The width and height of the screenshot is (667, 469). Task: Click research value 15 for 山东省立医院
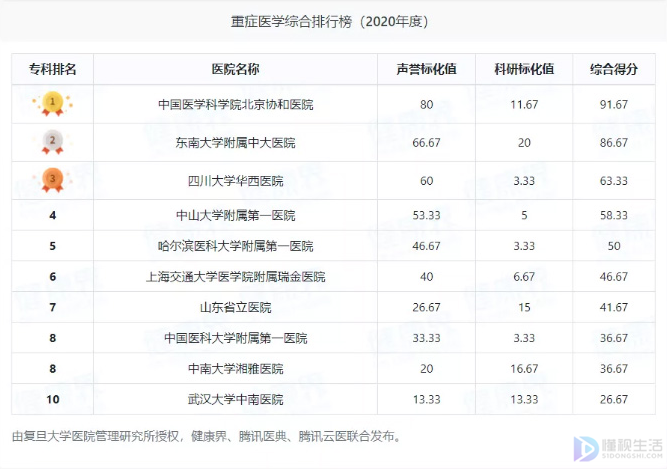524,307
